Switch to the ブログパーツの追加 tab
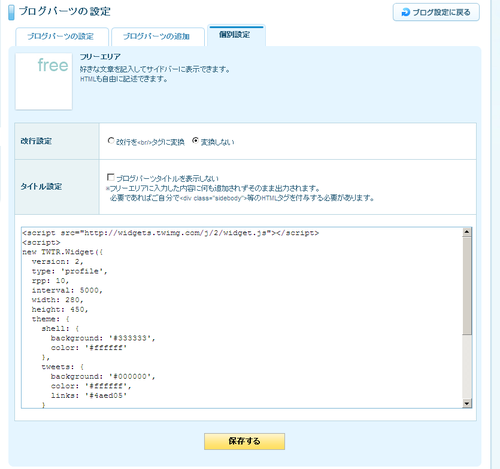Image resolution: width=500 pixels, height=469 pixels. 158,36
